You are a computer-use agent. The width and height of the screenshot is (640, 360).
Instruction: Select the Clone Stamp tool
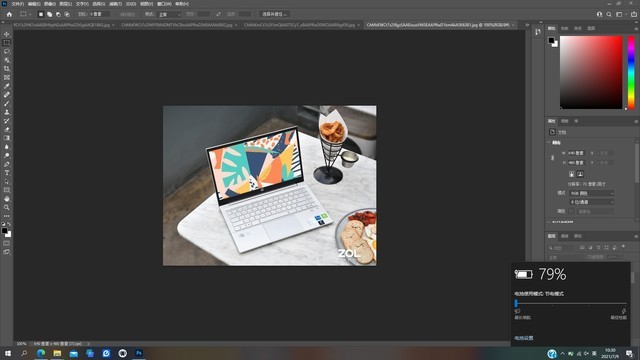tap(7, 112)
